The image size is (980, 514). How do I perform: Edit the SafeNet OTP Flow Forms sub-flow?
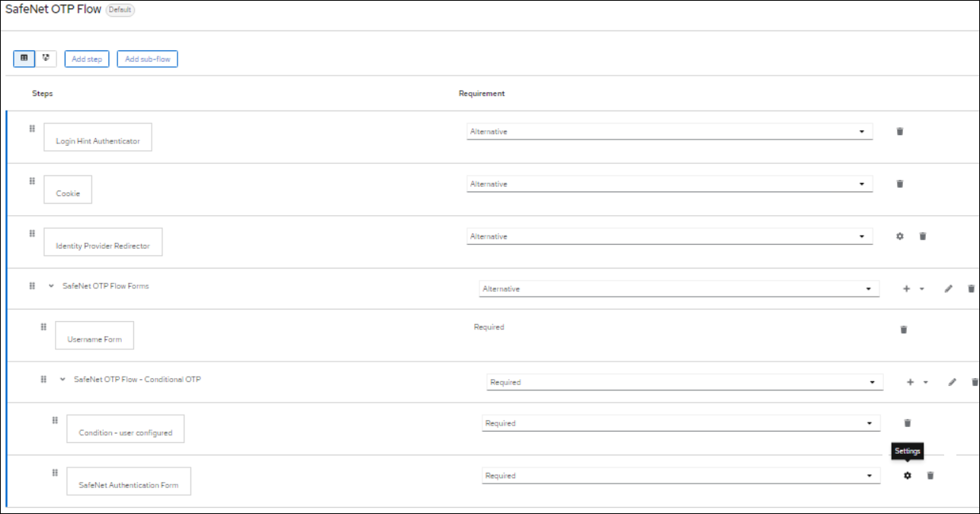tap(948, 289)
